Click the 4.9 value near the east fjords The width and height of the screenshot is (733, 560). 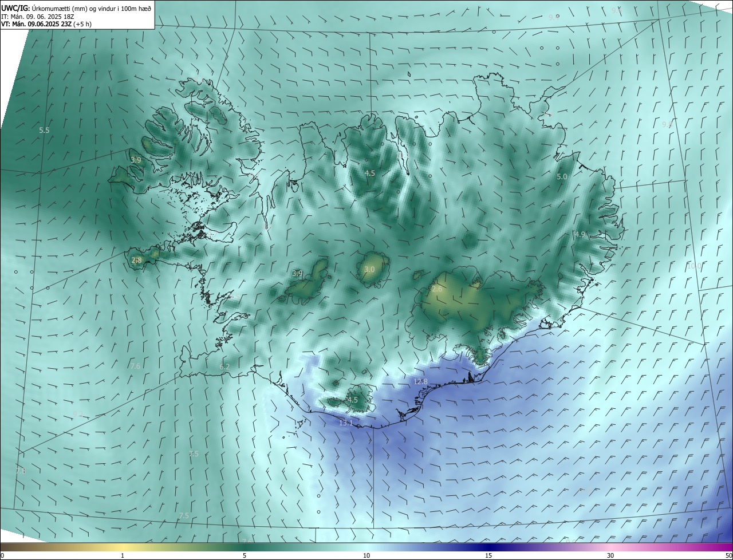pos(580,234)
